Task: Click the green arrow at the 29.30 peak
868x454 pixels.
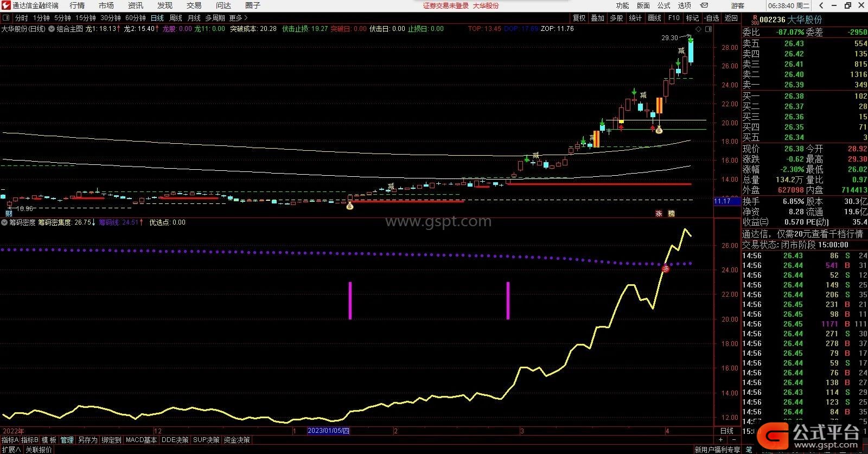Action: 691,39
